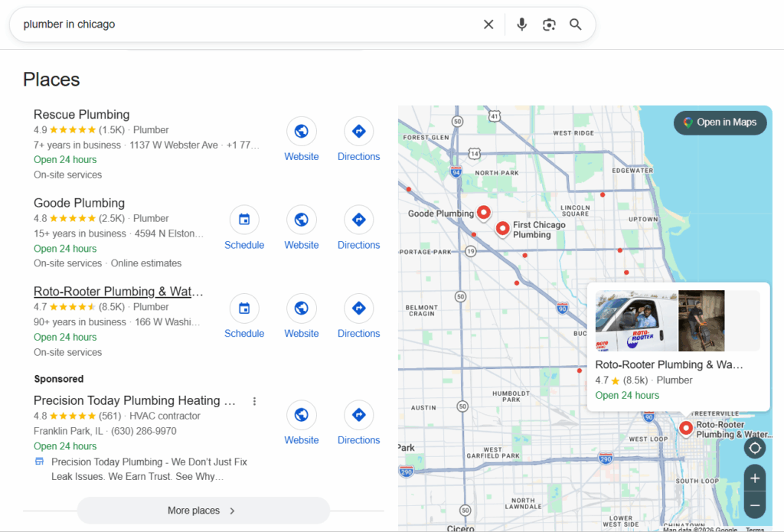
Task: Zoom in on the map
Action: point(754,478)
